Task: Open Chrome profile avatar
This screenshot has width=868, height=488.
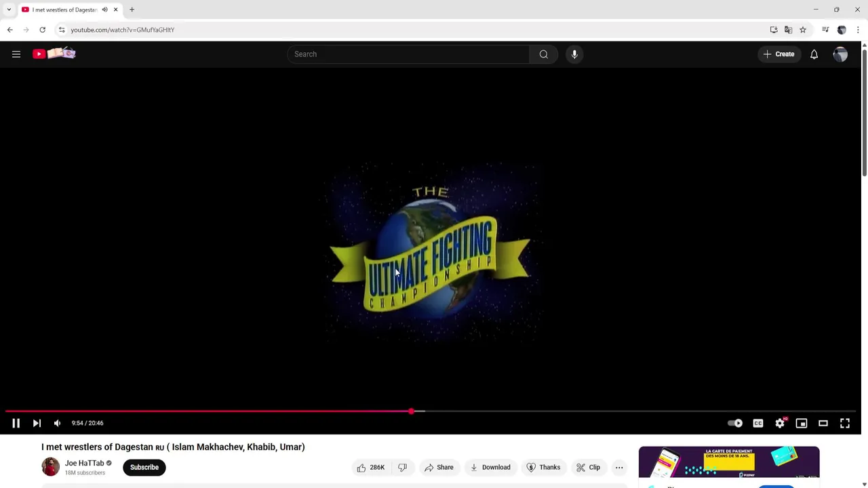Action: pyautogui.click(x=842, y=30)
